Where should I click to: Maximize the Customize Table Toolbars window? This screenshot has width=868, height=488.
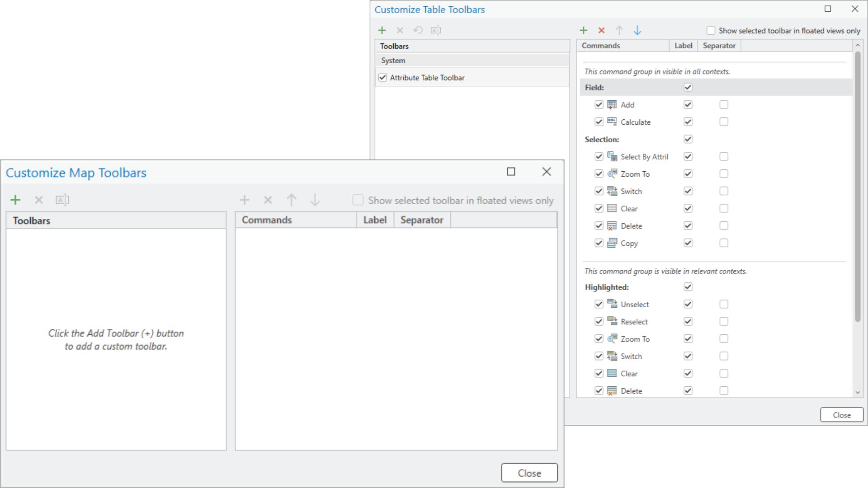pos(828,9)
